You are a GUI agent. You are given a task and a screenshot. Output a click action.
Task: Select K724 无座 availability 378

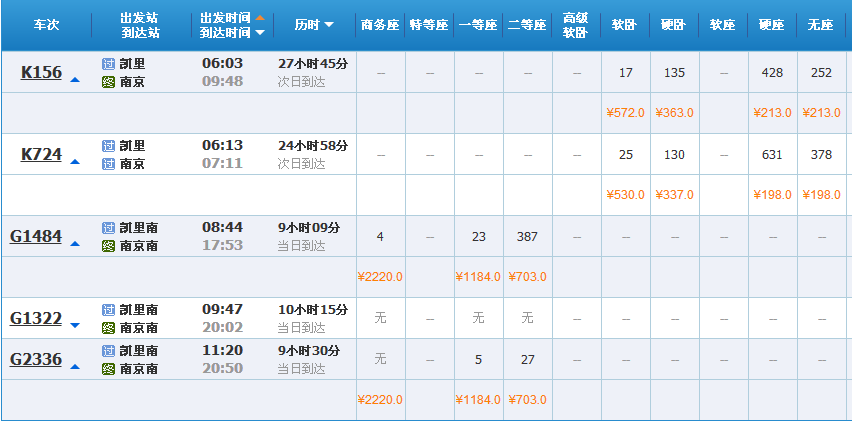(x=821, y=155)
